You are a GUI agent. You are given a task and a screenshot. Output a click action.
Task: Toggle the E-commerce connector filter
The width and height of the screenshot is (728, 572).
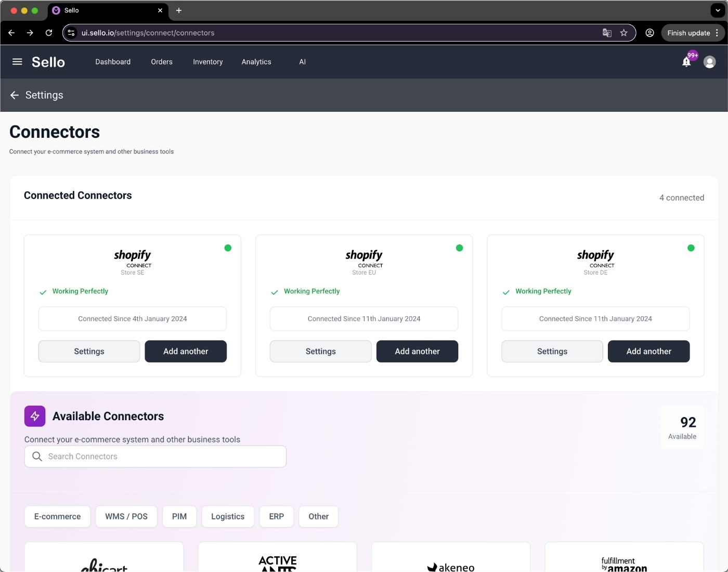tap(57, 516)
